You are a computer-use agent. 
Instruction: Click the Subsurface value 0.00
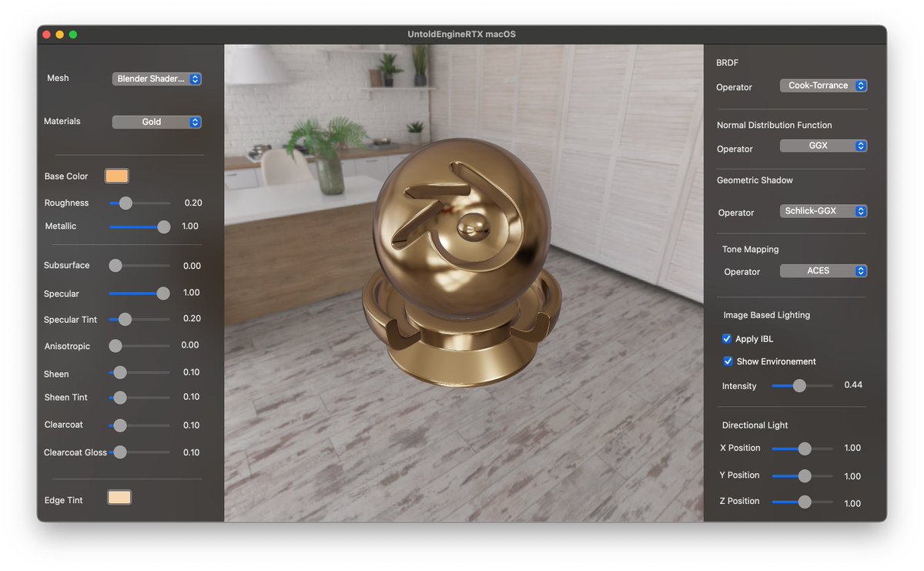coord(192,266)
